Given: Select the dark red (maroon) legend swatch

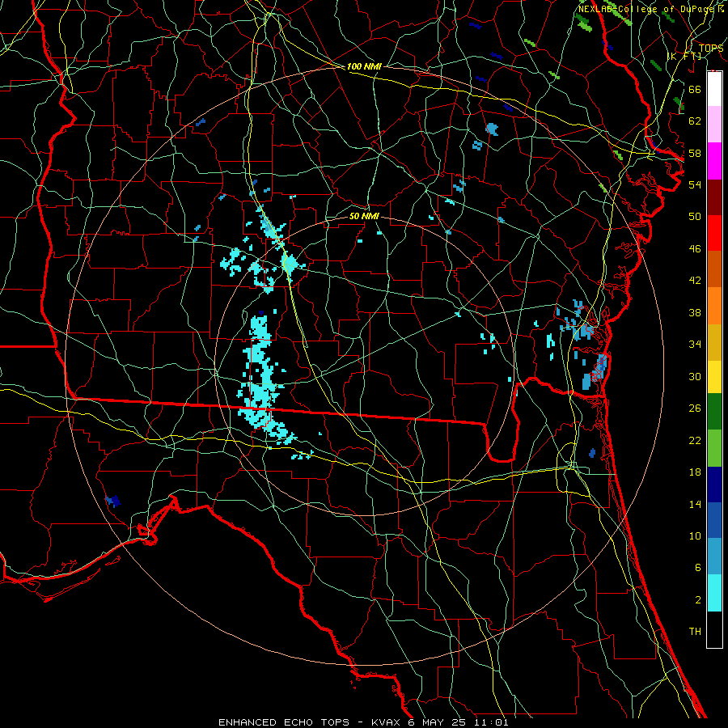Looking at the screenshot, I should (x=714, y=197).
